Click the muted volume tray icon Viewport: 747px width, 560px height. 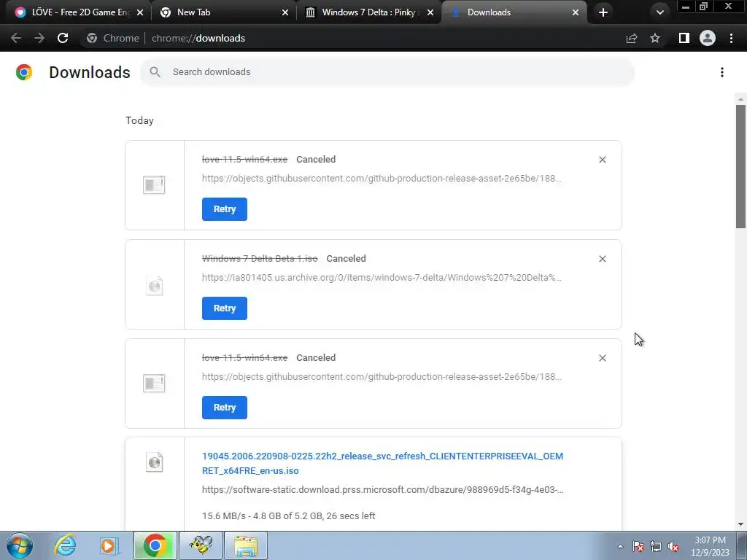point(673,546)
